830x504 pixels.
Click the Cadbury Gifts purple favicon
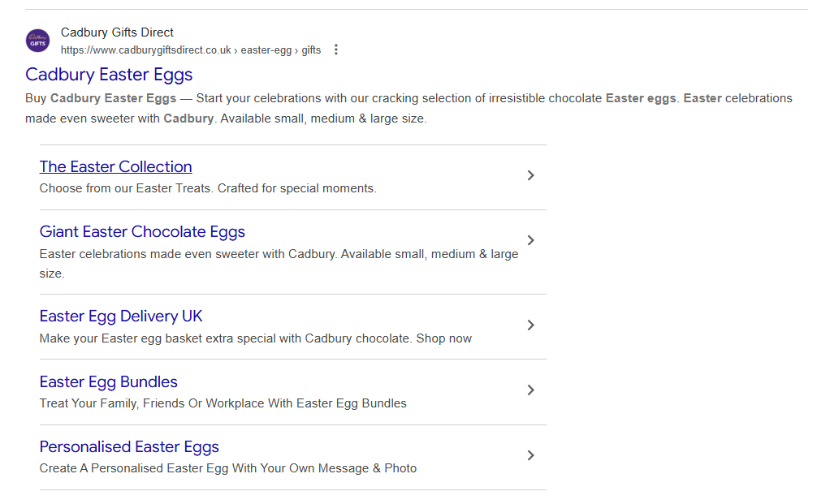(x=37, y=41)
